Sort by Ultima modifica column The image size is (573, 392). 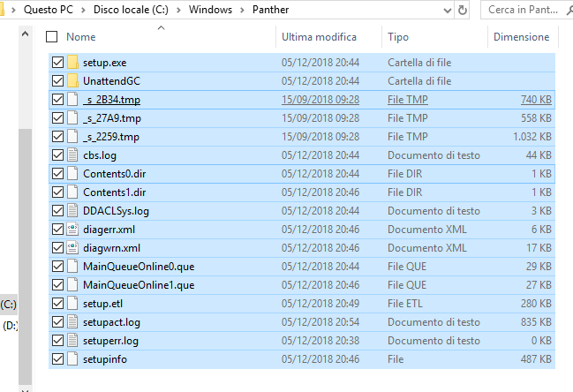tap(319, 37)
